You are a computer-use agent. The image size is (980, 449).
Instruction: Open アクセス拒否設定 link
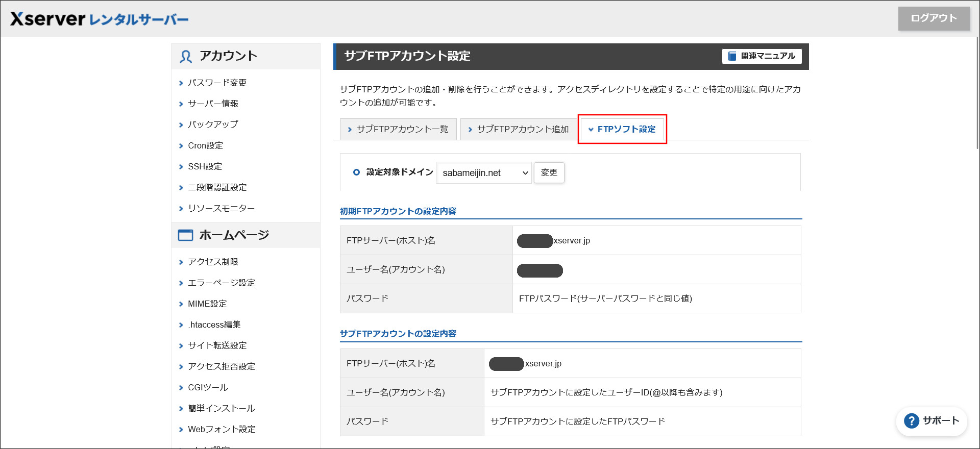coord(221,366)
